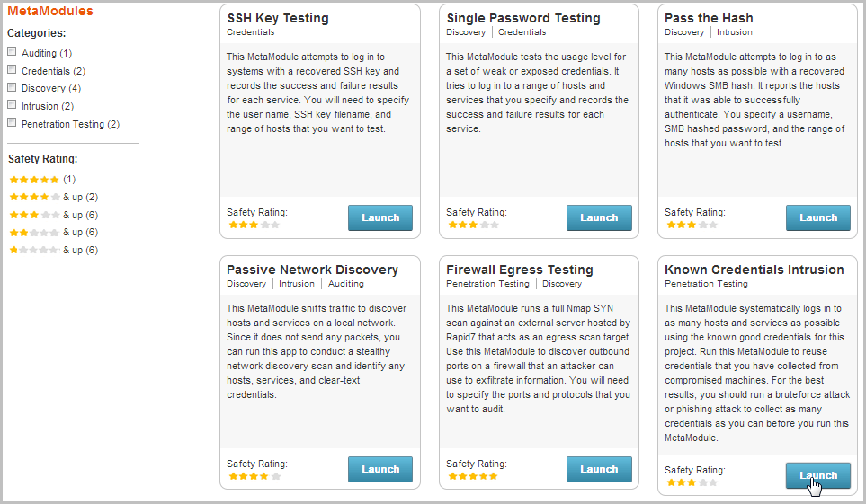Screen dimensions: 866x504
Task: Filter by three stars & up rating
Action: (x=34, y=215)
